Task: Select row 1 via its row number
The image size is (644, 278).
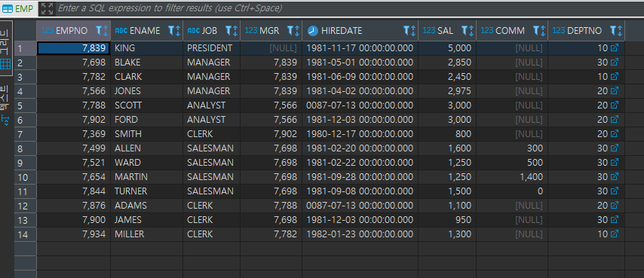Action: [x=26, y=48]
